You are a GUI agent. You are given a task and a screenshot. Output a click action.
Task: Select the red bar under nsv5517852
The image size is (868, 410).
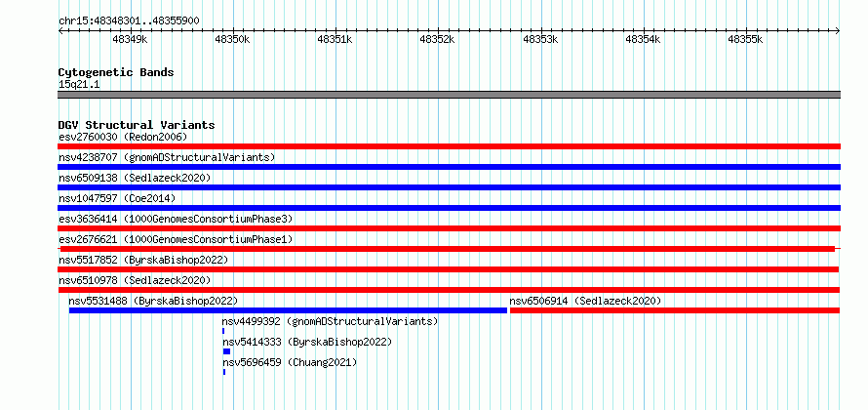449,269
